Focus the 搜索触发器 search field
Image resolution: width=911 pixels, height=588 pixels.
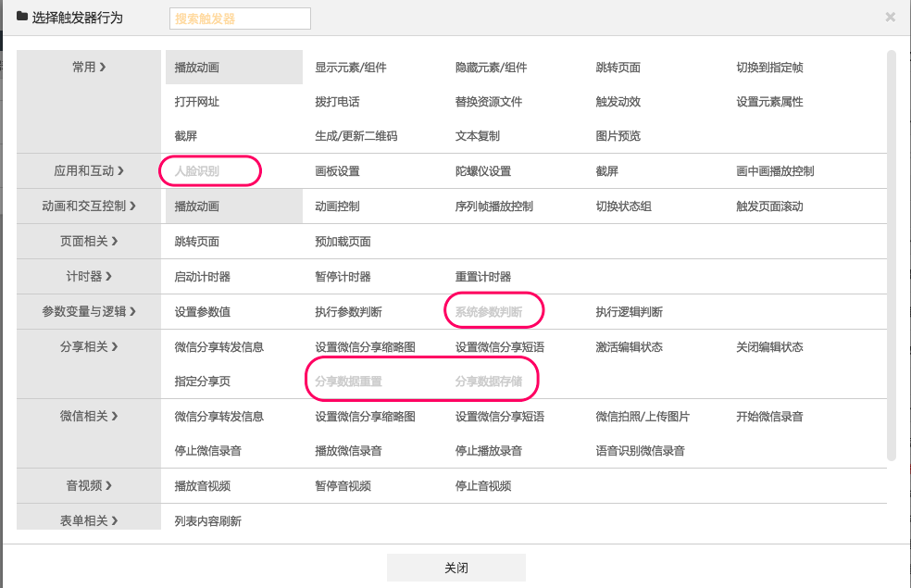(x=240, y=19)
